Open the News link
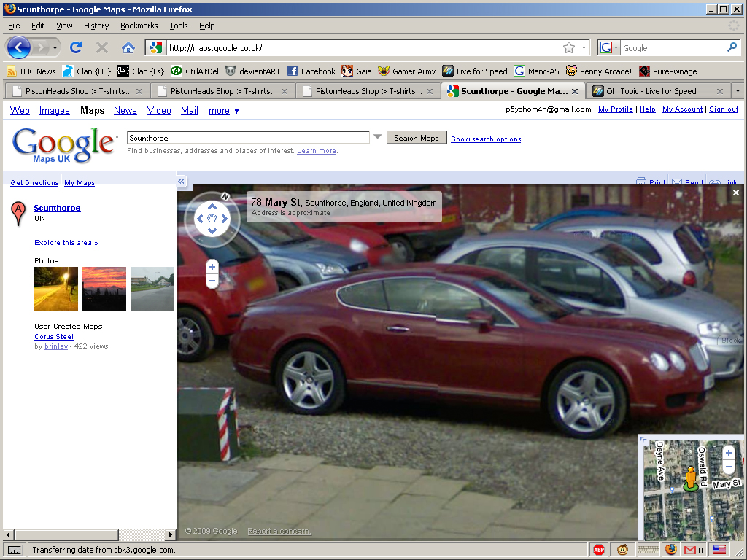747x560 pixels. click(125, 111)
